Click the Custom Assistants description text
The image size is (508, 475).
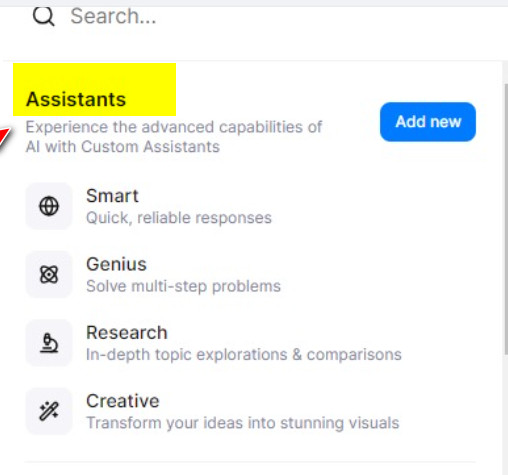click(123, 147)
